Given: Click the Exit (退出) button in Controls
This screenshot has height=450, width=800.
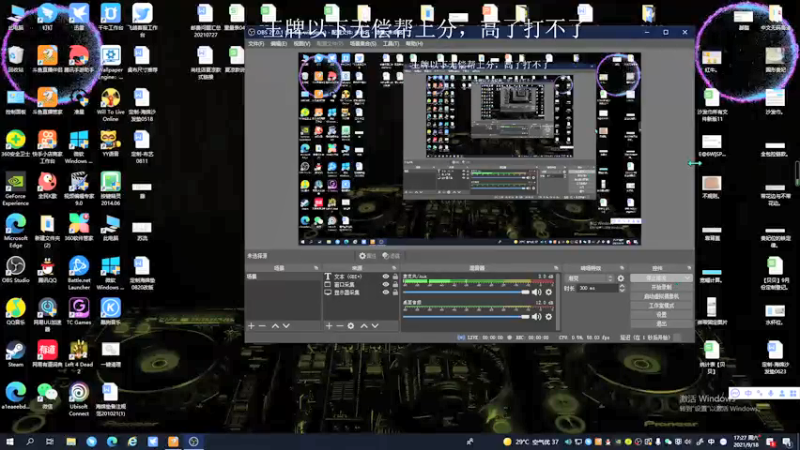Looking at the screenshot, I should [x=661, y=324].
